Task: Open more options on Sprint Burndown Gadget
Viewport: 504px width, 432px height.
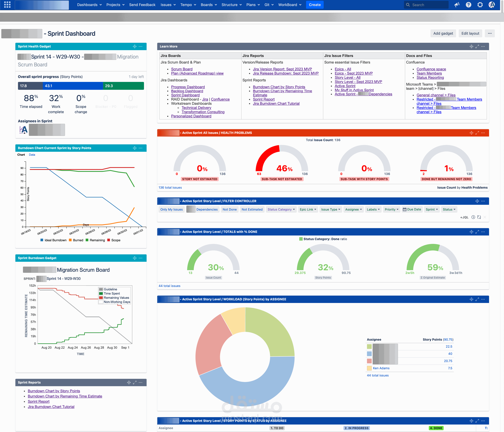Action: tap(141, 258)
